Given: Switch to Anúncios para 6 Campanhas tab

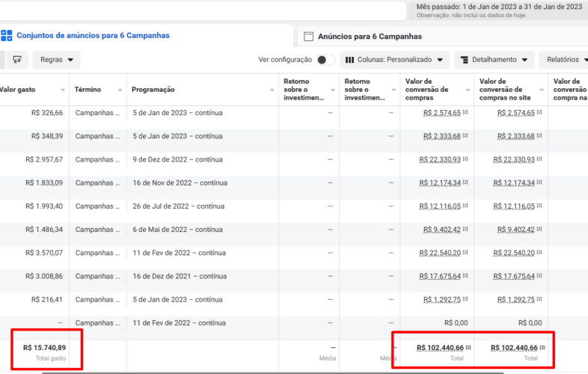Looking at the screenshot, I should pos(370,37).
